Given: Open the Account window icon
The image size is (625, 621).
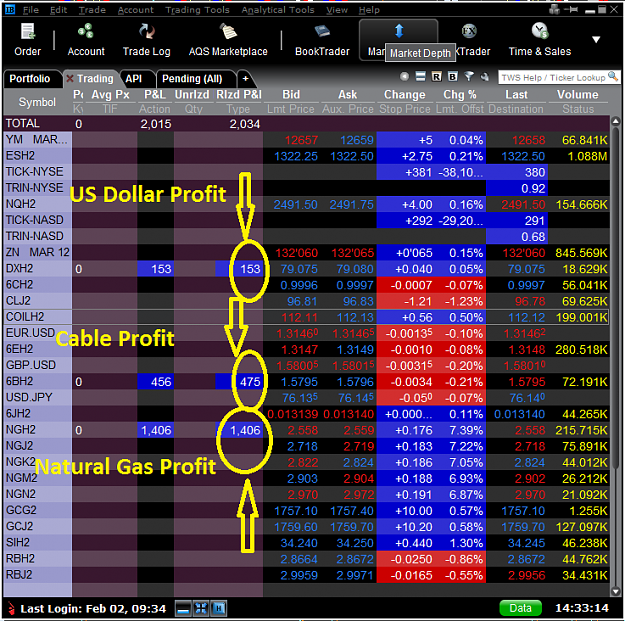Looking at the screenshot, I should point(86,40).
